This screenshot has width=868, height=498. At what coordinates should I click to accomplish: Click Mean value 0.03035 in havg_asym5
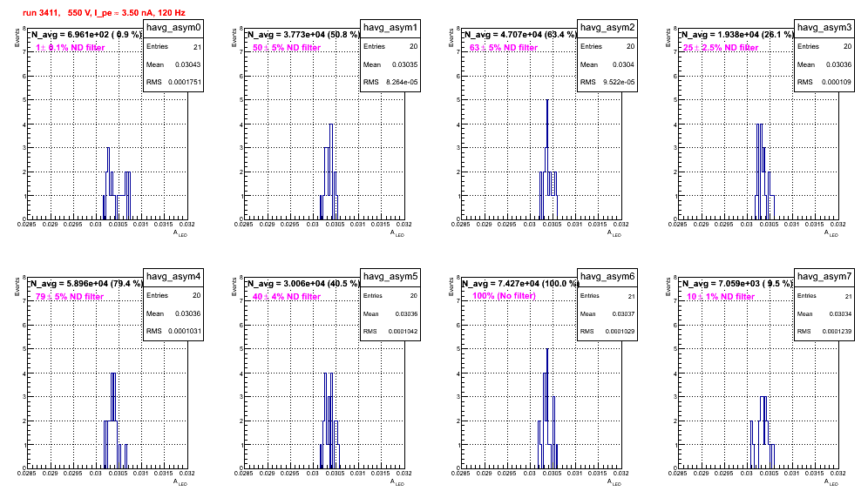pos(406,313)
